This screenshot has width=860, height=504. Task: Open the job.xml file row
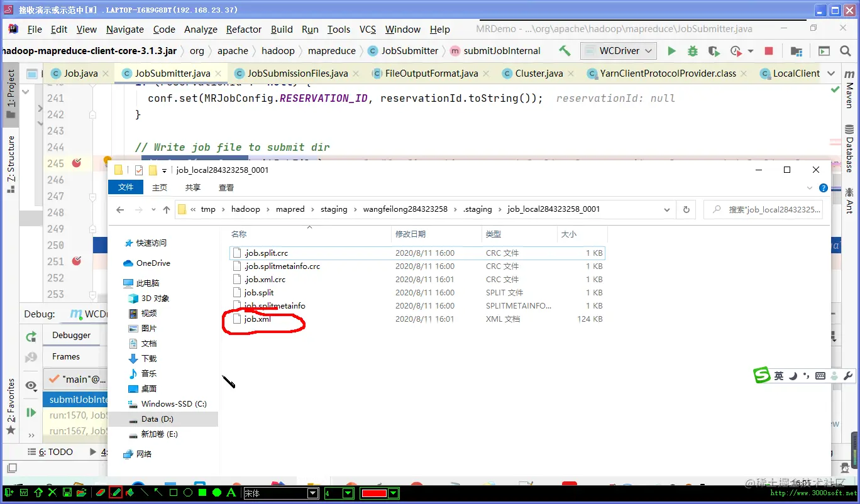(417, 319)
